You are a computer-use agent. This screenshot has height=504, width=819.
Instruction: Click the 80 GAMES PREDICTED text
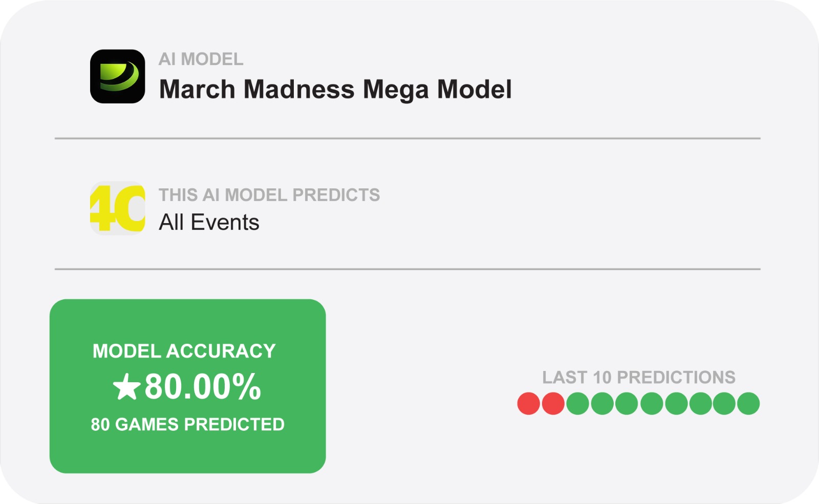point(187,425)
